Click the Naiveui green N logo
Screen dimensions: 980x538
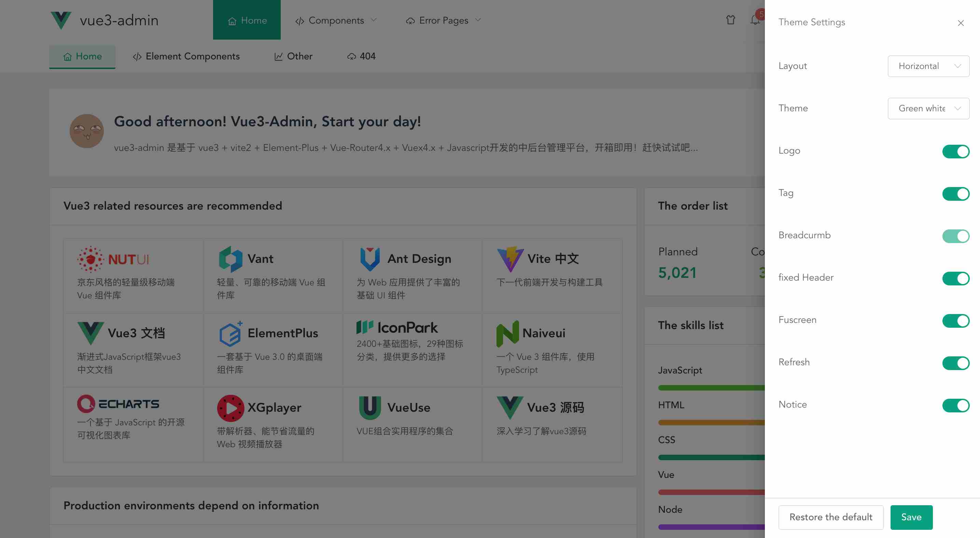pos(507,333)
